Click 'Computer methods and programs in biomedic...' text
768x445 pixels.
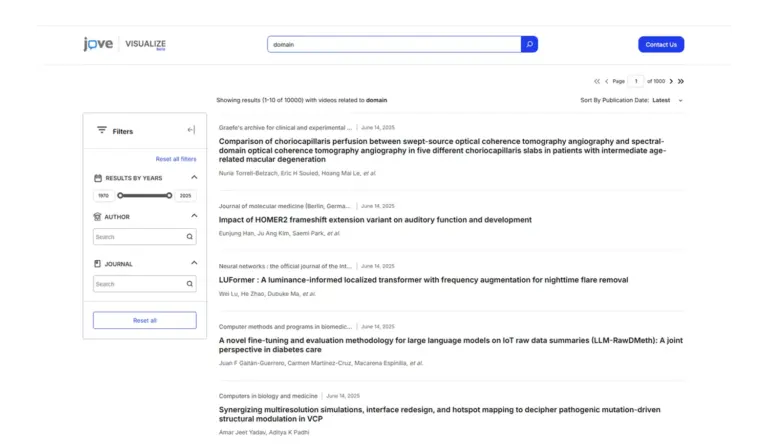[x=285, y=327]
